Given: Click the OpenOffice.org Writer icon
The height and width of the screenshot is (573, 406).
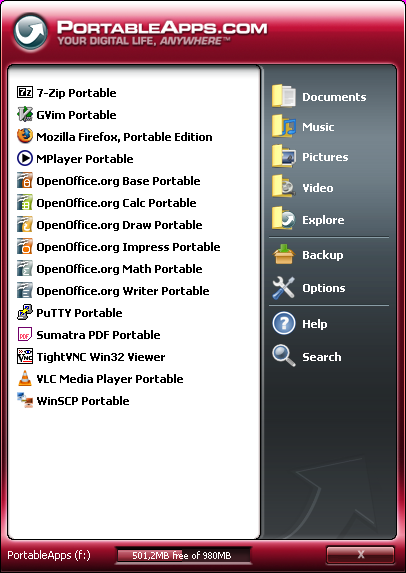Looking at the screenshot, I should (x=25, y=291).
